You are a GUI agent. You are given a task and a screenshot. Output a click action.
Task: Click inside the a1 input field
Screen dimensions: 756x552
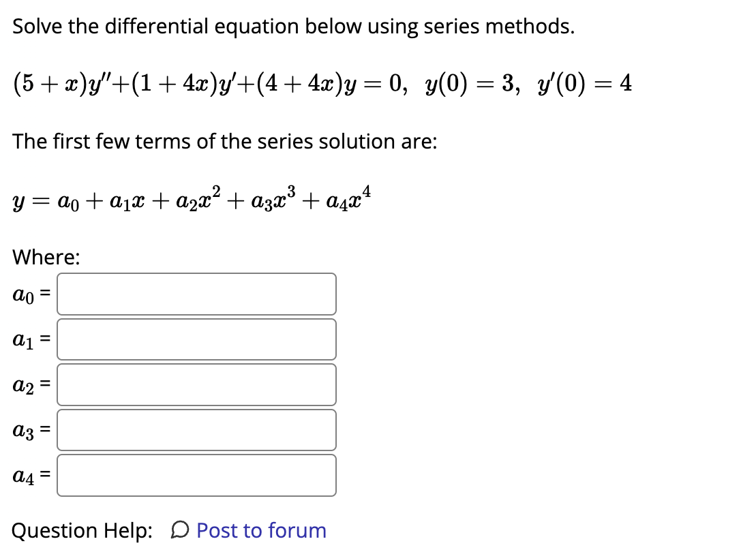(197, 339)
